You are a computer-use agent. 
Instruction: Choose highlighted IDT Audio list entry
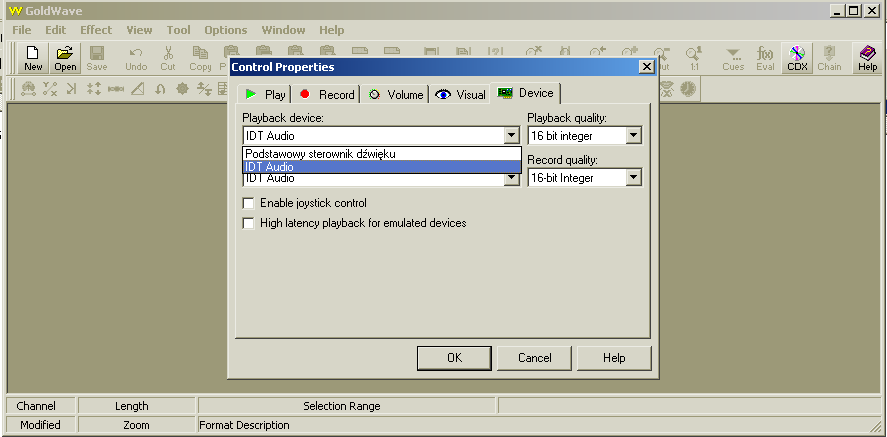coord(382,167)
